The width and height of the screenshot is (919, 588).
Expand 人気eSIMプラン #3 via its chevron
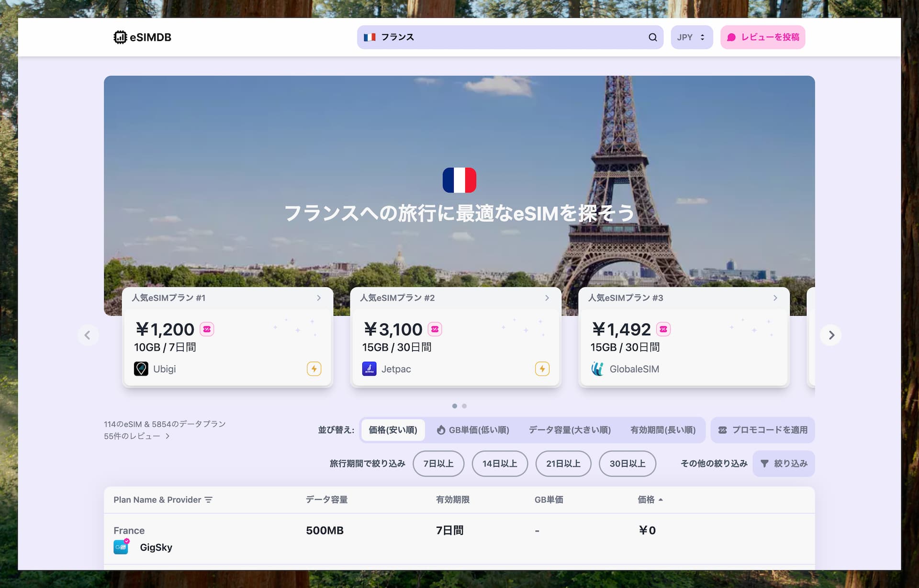(x=775, y=298)
